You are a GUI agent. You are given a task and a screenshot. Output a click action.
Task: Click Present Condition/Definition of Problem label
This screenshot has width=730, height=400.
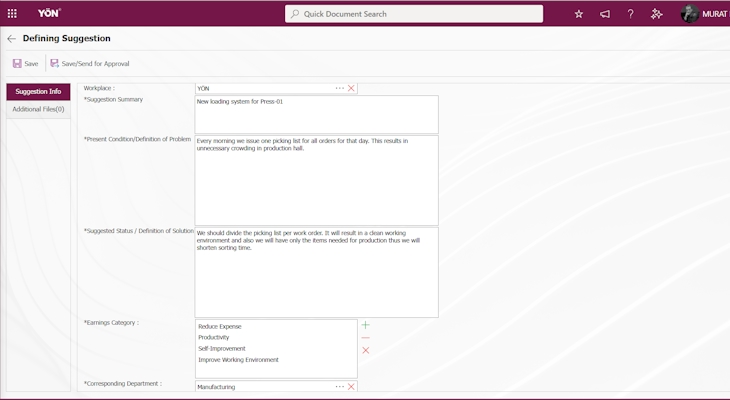[x=137, y=139]
